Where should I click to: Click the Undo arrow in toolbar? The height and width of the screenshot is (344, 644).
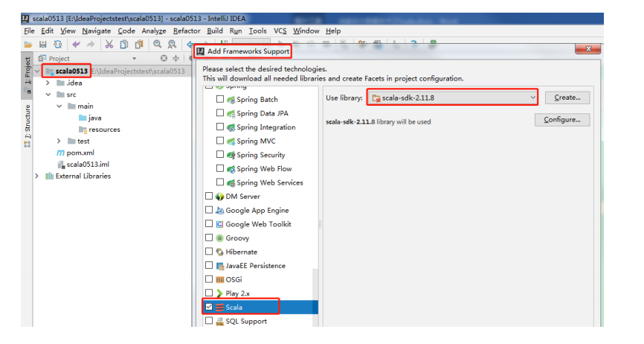click(76, 45)
